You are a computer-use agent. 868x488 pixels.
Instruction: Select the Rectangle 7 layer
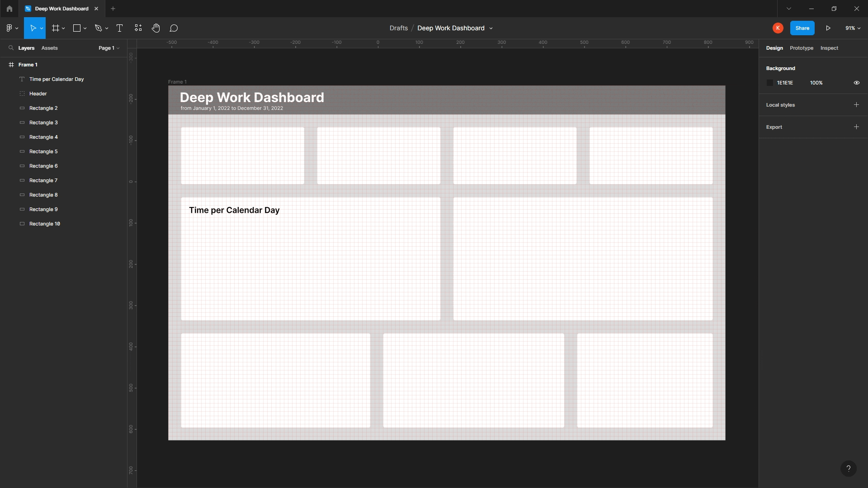[63, 180]
